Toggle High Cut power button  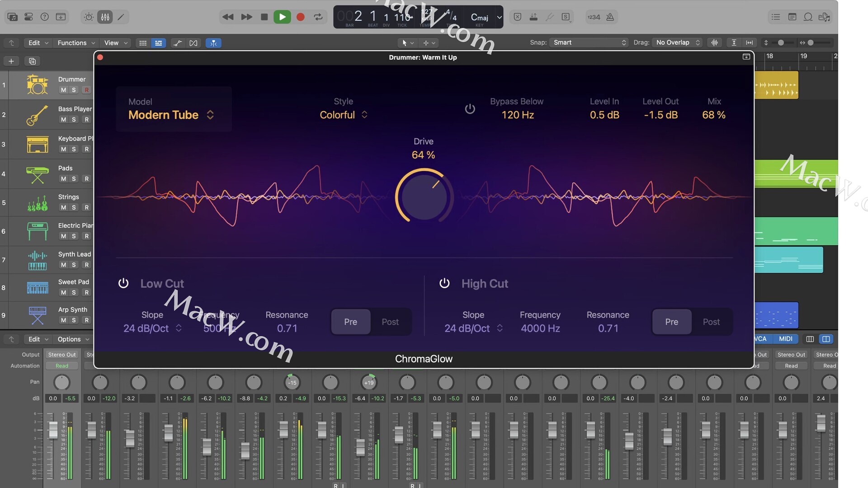pyautogui.click(x=444, y=283)
